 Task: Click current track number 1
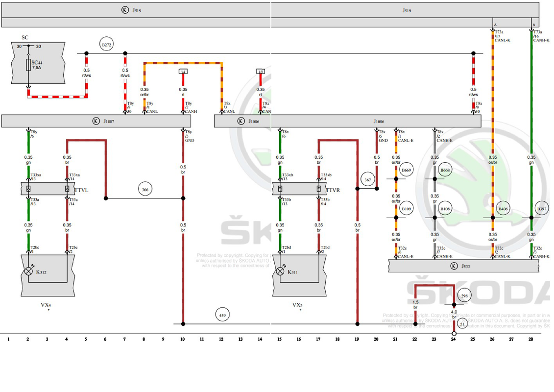pyautogui.click(x=8, y=340)
